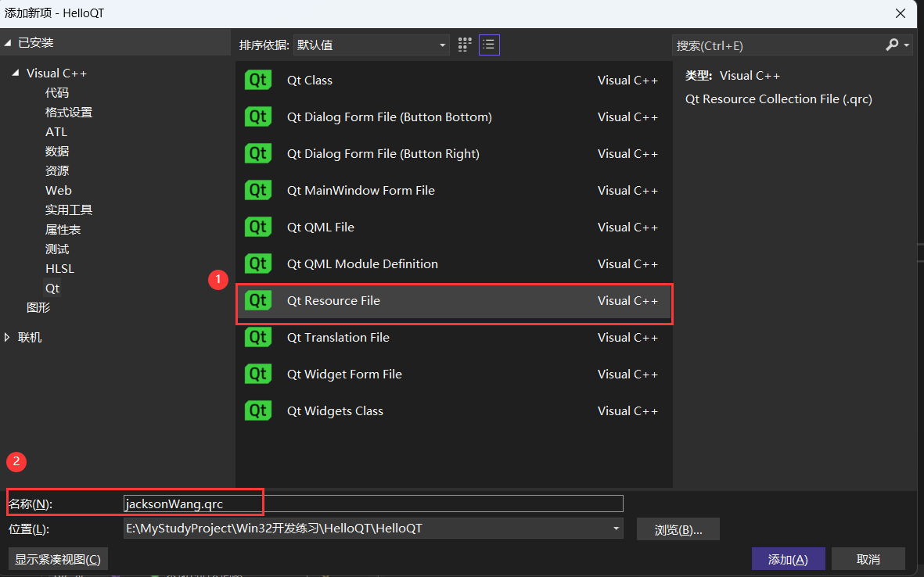The width and height of the screenshot is (924, 577).
Task: Focus the name field with jacksonWang.qrc
Action: 373,504
